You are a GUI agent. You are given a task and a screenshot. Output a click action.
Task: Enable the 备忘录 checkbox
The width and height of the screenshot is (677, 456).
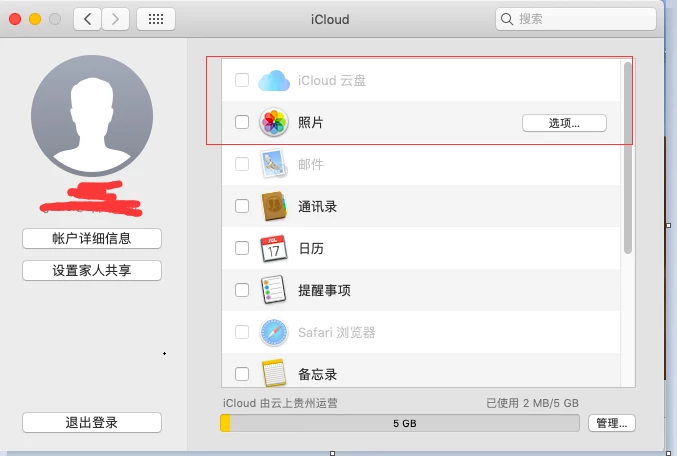[242, 374]
